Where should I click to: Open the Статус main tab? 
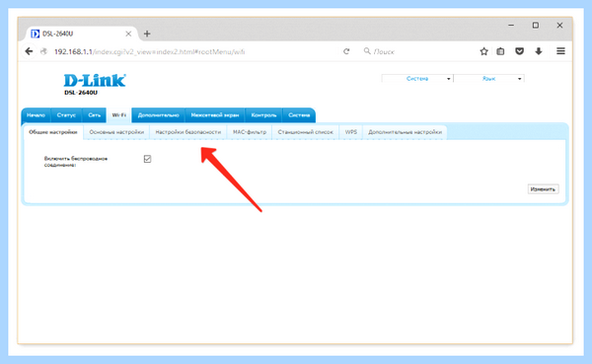[x=66, y=115]
